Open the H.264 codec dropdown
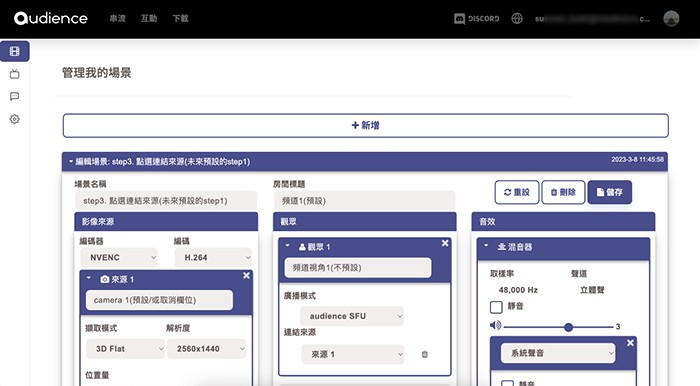The width and height of the screenshot is (700, 386). pos(213,257)
